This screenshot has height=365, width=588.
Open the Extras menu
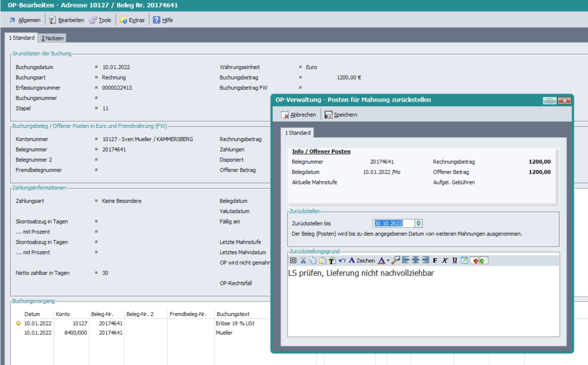132,20
